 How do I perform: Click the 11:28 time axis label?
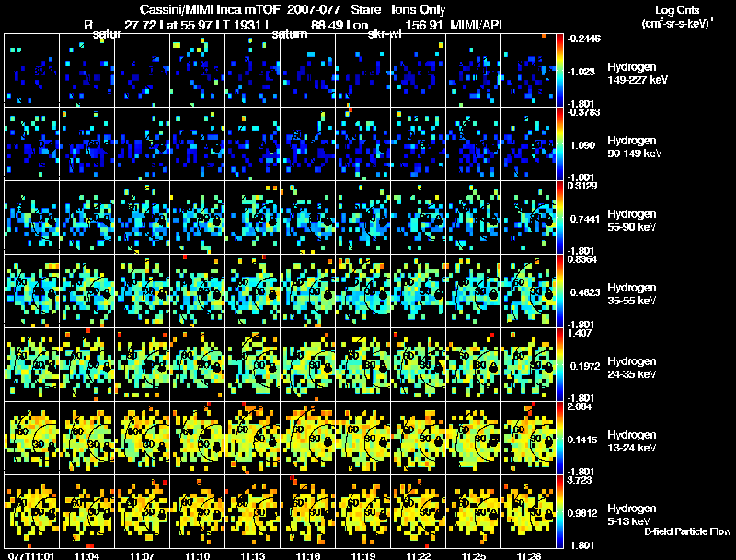(x=529, y=555)
